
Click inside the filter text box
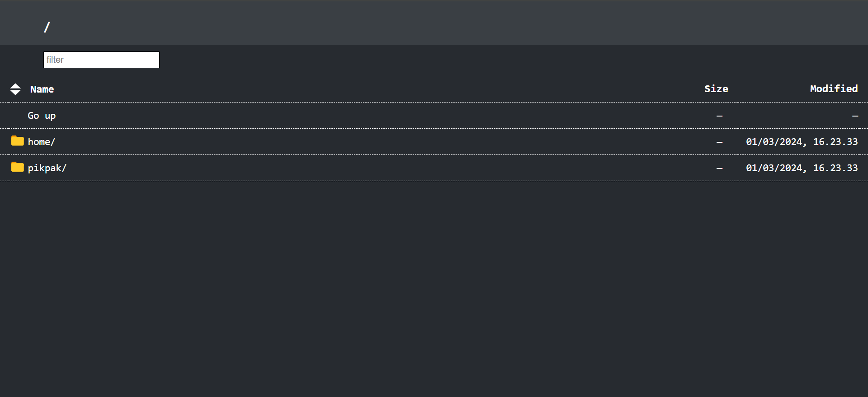(101, 60)
